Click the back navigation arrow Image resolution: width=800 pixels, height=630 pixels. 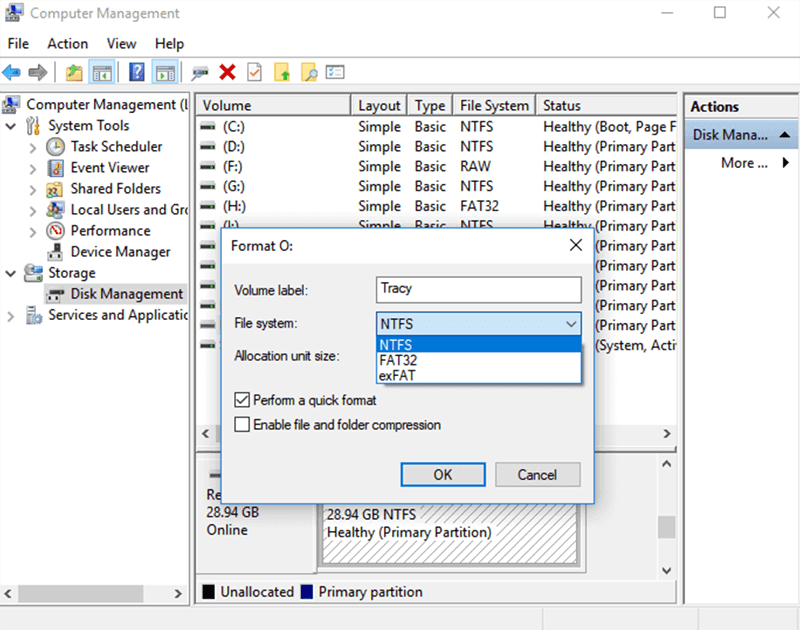tap(11, 71)
